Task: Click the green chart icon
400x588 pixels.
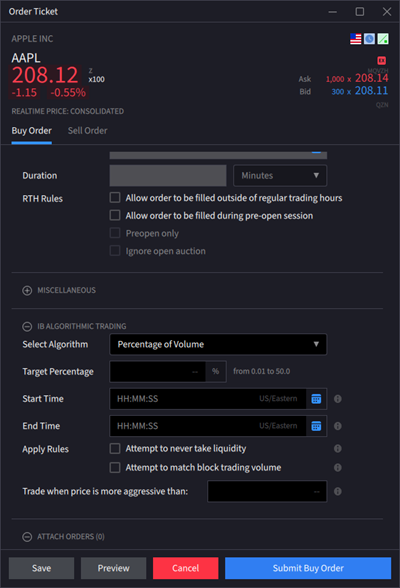Action: tap(383, 39)
